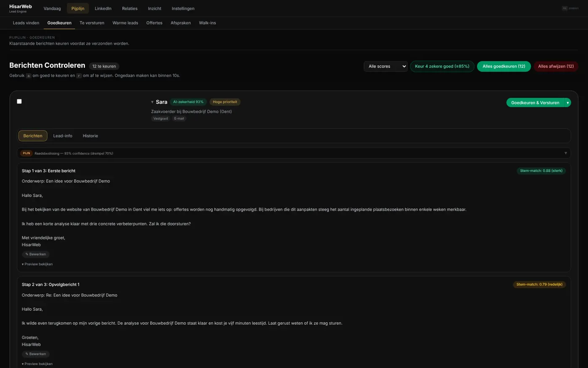Image resolution: width=588 pixels, height=368 pixels.
Task: Click the AI-zekerheid 93% badge
Action: (x=188, y=102)
